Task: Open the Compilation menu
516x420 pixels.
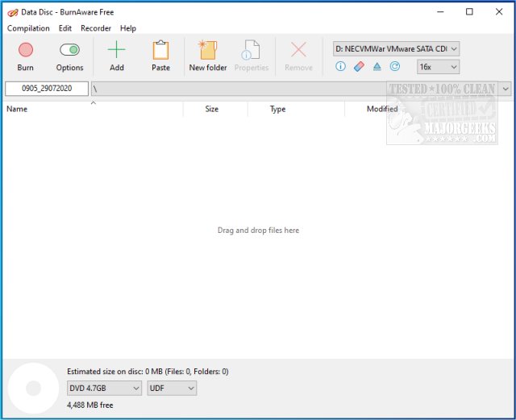Action: (x=28, y=28)
